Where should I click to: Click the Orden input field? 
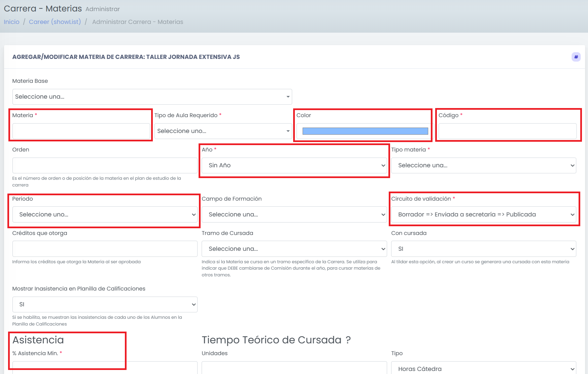pyautogui.click(x=105, y=165)
